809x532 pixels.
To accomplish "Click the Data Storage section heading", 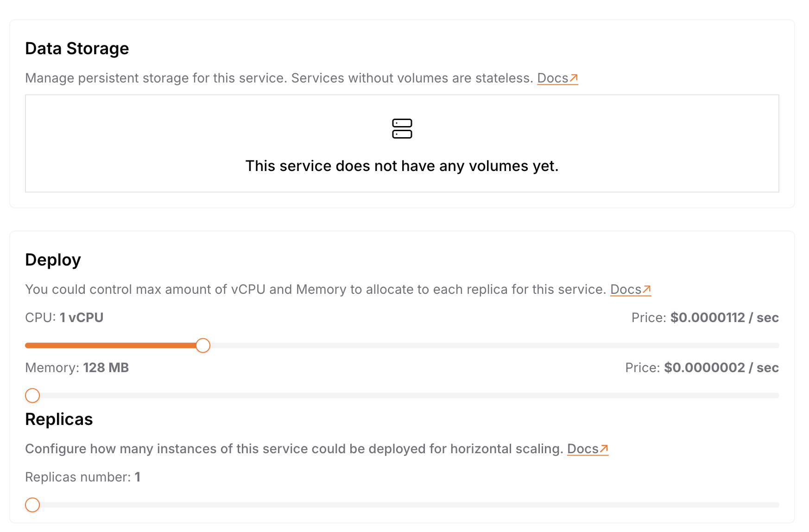I will point(77,48).
